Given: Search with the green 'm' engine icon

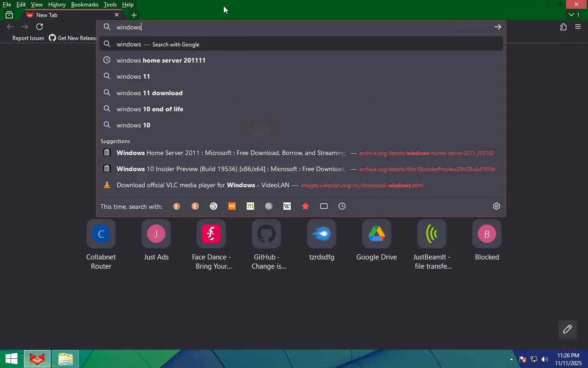Looking at the screenshot, I should coord(250,206).
